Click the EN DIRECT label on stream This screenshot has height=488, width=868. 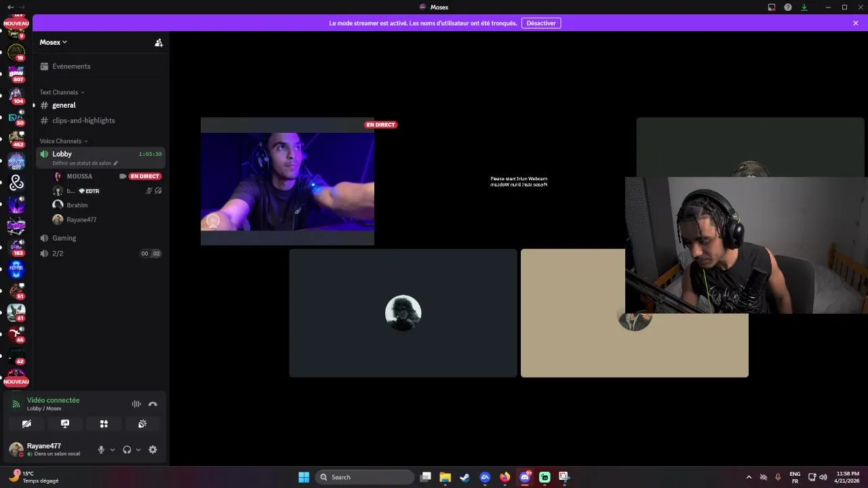pos(381,125)
